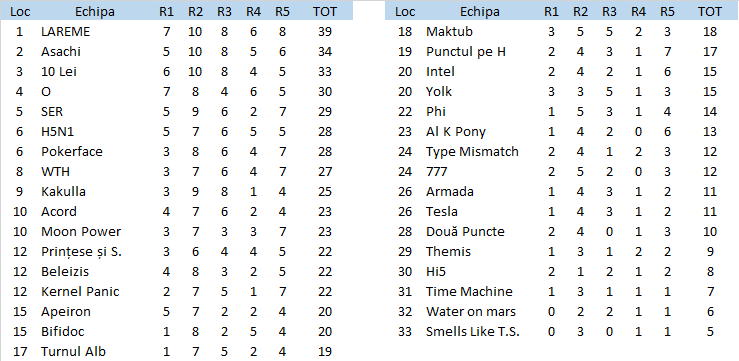Viewport: 739px width, 361px height.
Task: Click the Kernel Panic team cell
Action: pyautogui.click(x=80, y=292)
